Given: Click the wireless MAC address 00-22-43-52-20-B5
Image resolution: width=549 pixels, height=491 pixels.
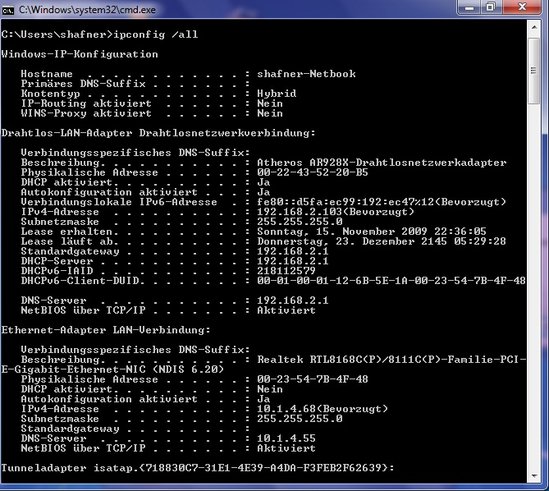Looking at the screenshot, I should coord(313,172).
